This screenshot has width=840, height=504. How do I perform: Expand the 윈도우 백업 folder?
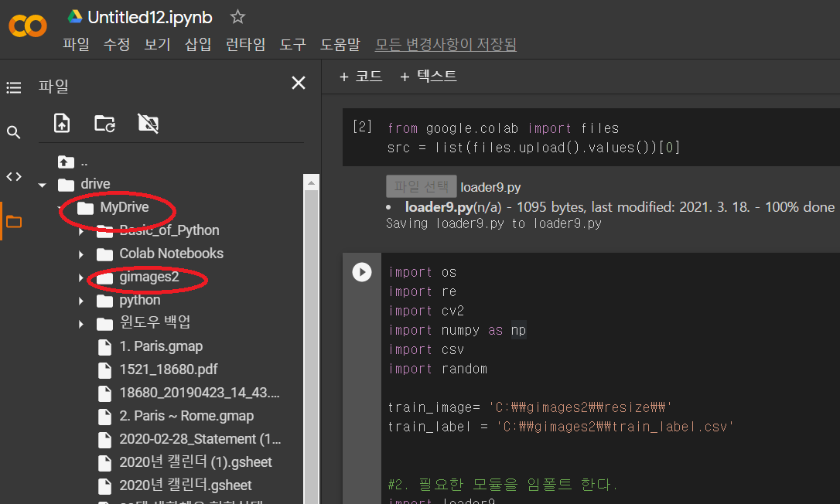[x=81, y=324]
